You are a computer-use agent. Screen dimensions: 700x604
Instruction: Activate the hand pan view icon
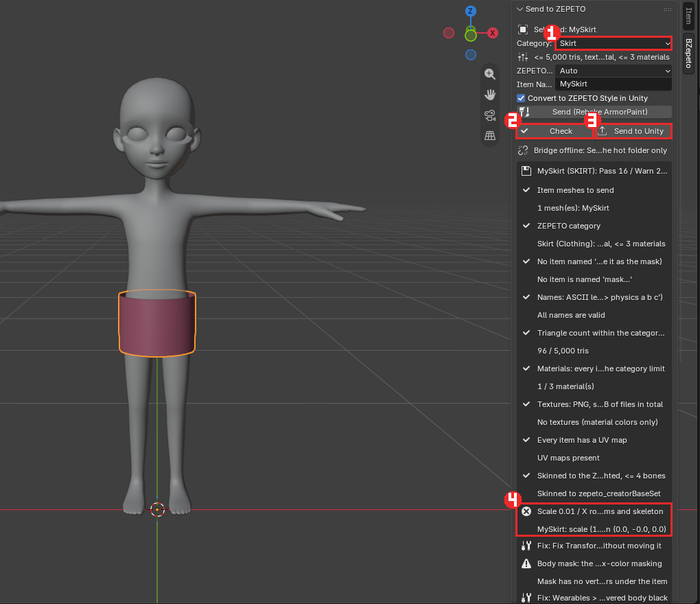(490, 95)
